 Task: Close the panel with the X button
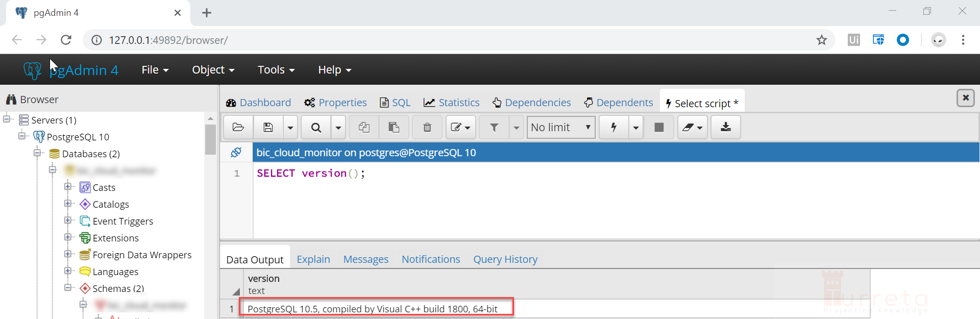click(x=966, y=97)
